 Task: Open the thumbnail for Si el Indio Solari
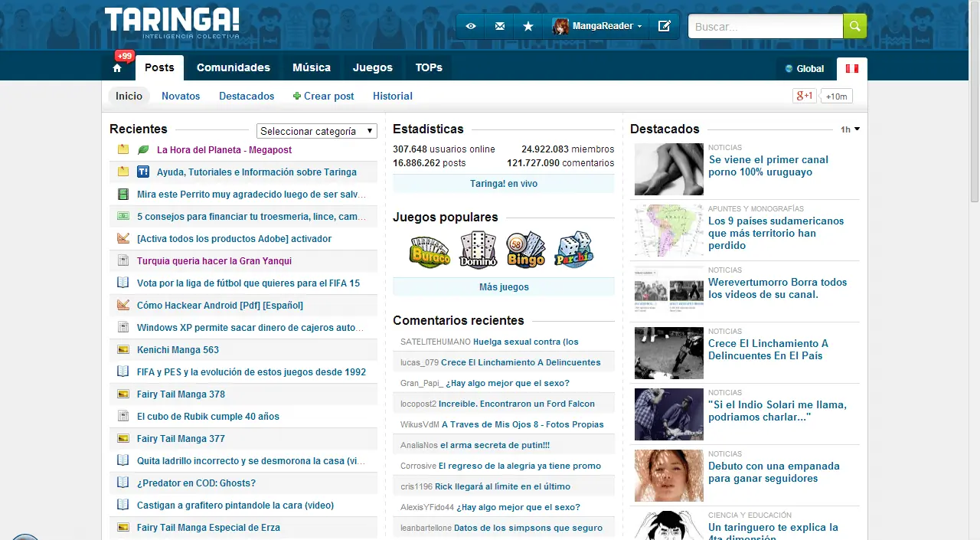tap(668, 414)
